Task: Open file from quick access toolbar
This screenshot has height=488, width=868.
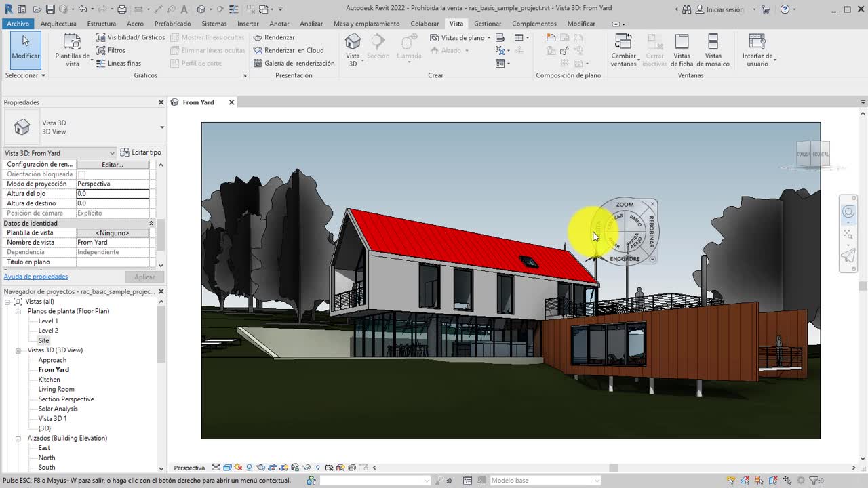Action: click(37, 9)
